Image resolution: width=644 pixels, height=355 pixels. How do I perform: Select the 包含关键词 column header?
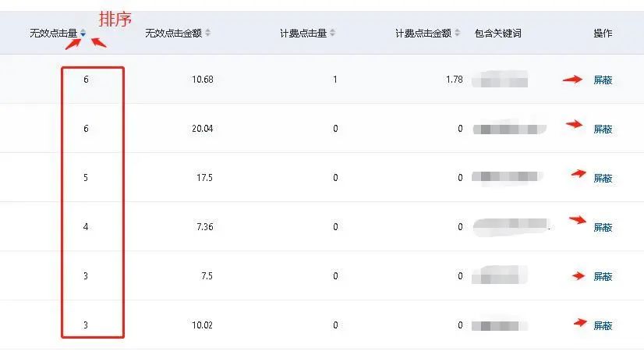point(497,33)
